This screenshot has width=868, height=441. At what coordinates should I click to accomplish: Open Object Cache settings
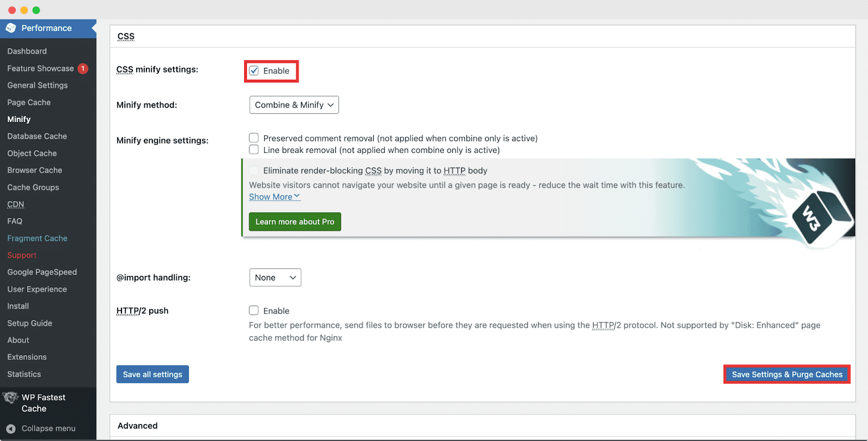(32, 153)
